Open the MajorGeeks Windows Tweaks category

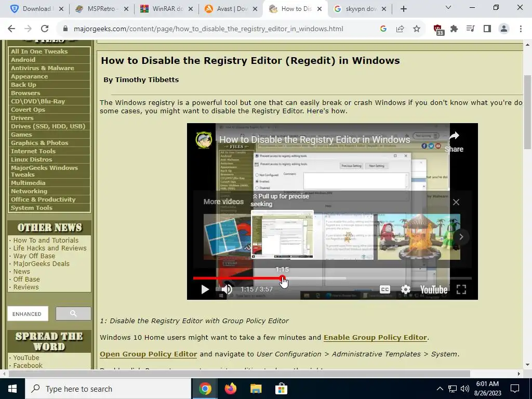tap(45, 171)
